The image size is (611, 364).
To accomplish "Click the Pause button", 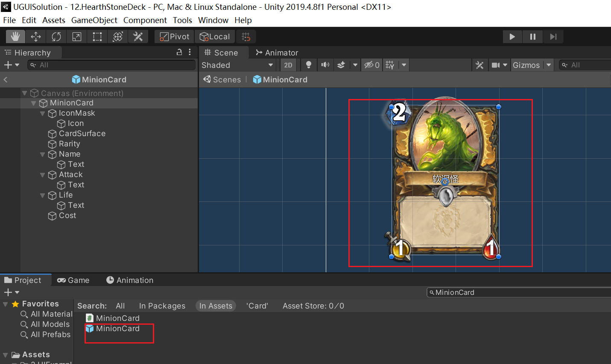I will [532, 37].
